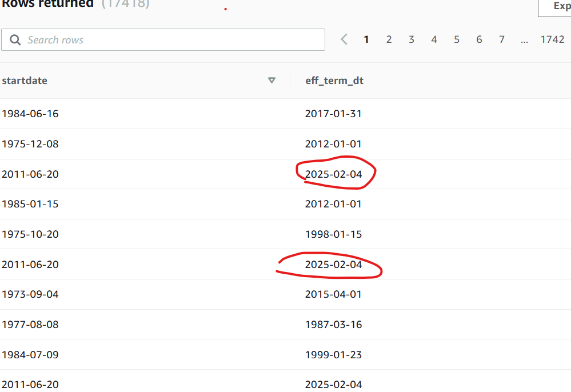Screen dimensions: 571x392
Task: Open results page 4
Action: click(x=434, y=39)
